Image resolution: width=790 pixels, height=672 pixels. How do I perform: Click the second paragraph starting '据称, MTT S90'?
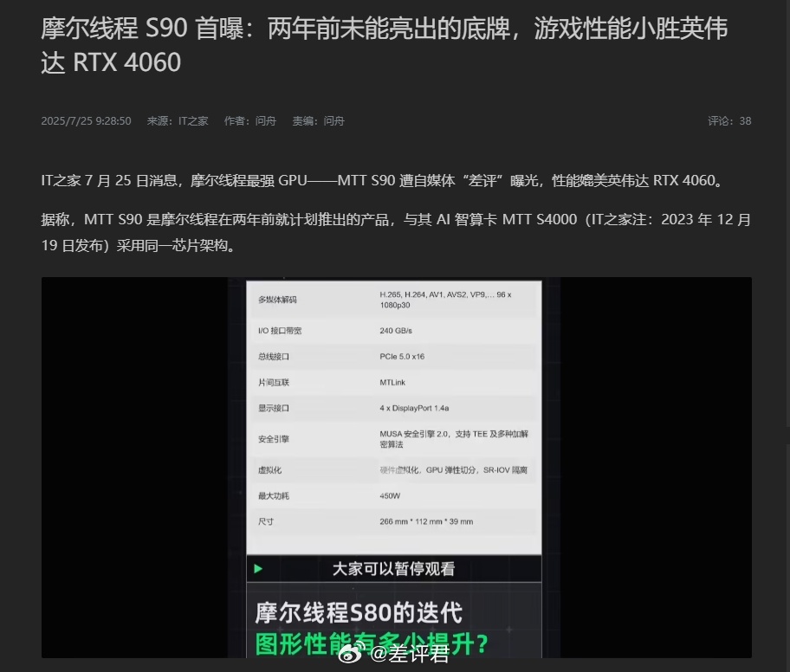tap(396, 232)
